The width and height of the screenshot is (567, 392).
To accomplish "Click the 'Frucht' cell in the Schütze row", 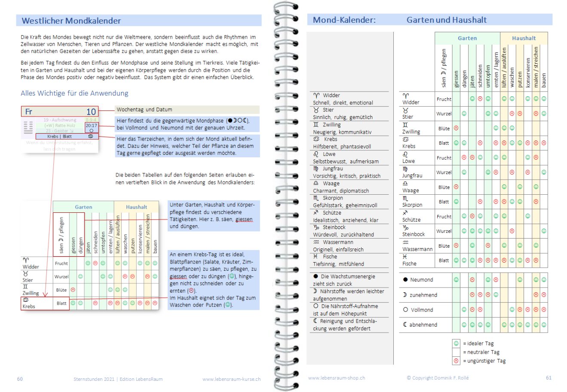I will 444,217.
